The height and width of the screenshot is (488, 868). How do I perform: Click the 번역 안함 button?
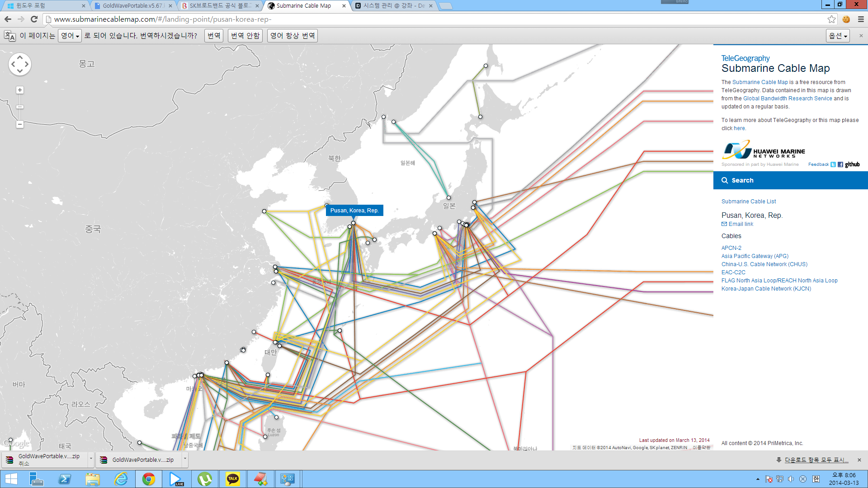point(245,36)
